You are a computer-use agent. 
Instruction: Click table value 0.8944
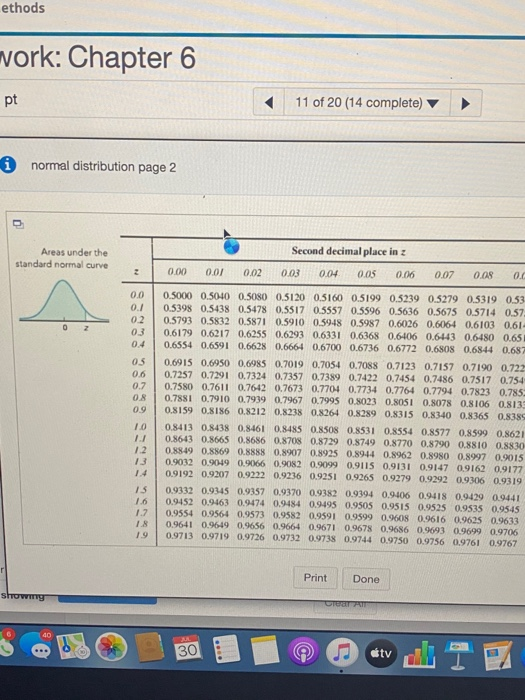pyautogui.click(x=360, y=454)
